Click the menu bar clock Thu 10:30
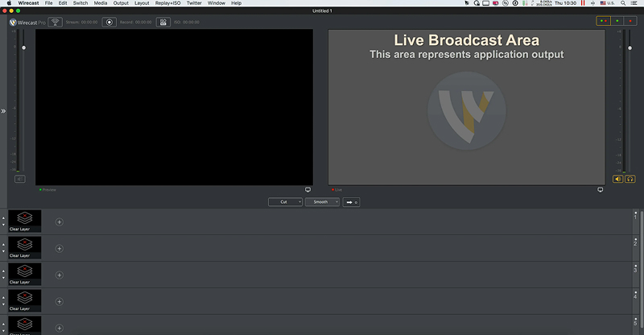This screenshot has width=644, height=335. point(566,3)
